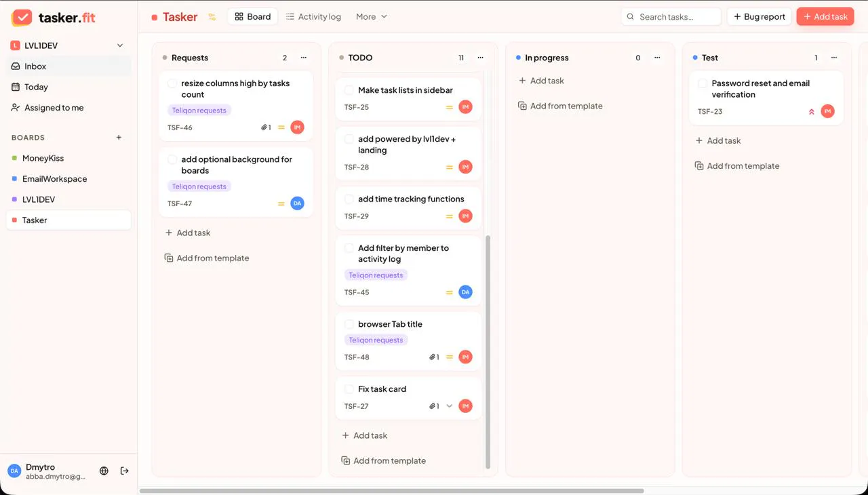Screen dimensions: 868x495
Task: Expand low priority chevron on TSF-27
Action: (x=449, y=406)
